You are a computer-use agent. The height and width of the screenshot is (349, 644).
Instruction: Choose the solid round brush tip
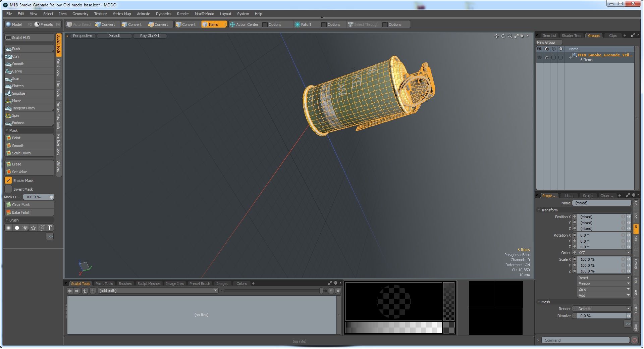point(17,228)
